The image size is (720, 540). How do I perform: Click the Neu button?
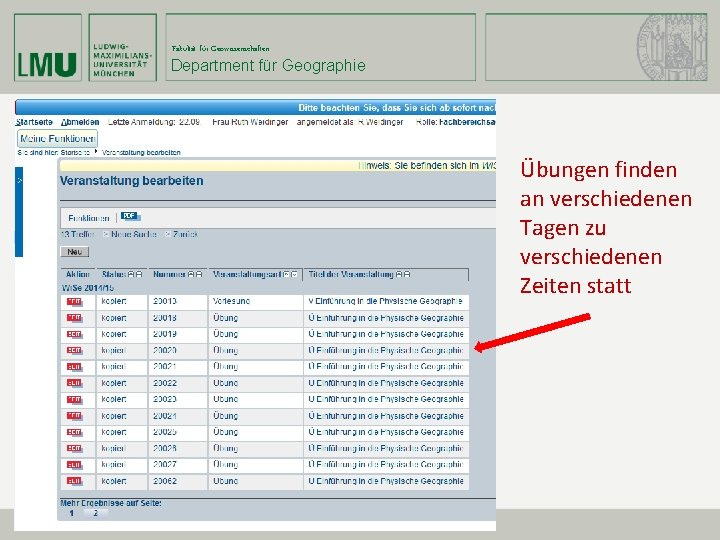coord(74,252)
